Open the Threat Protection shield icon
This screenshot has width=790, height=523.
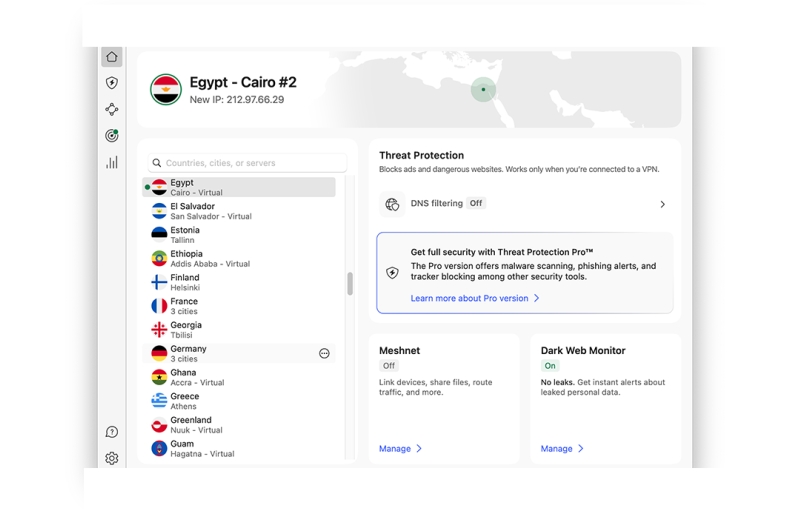tap(112, 83)
